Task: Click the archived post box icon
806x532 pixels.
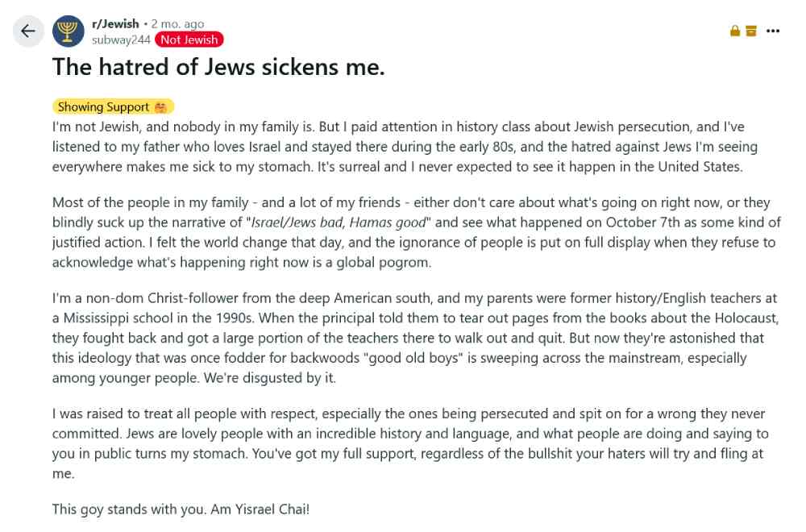Action: pos(751,31)
